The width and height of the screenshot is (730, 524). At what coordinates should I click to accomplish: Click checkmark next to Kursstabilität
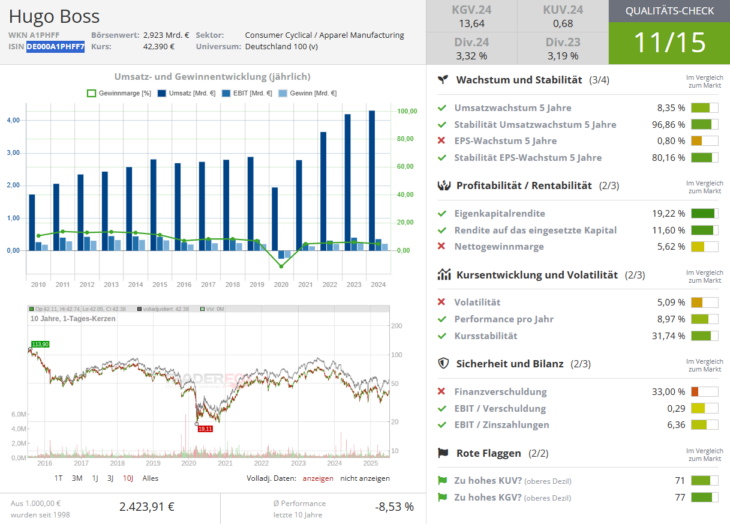pos(442,336)
